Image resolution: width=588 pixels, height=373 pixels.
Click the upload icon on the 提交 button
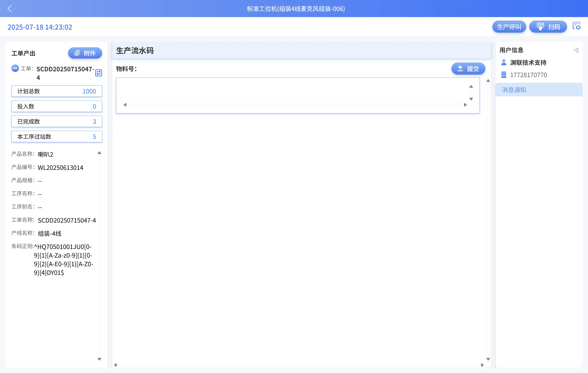click(460, 69)
